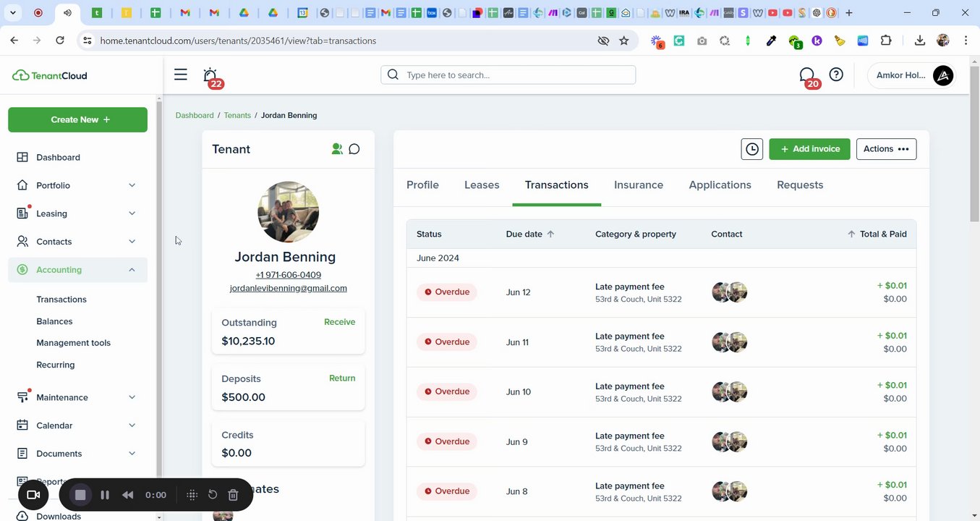Open the help question mark icon
The width and height of the screenshot is (980, 521).
click(x=836, y=75)
